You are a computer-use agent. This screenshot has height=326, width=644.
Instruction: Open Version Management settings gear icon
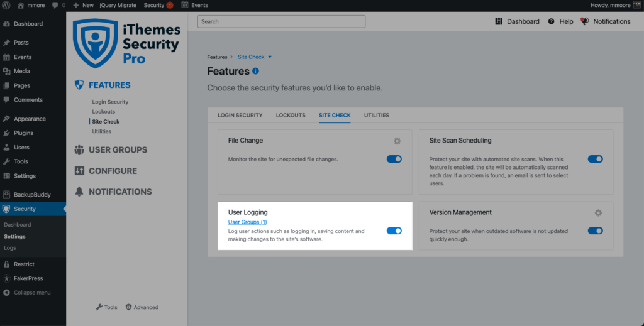[599, 213]
